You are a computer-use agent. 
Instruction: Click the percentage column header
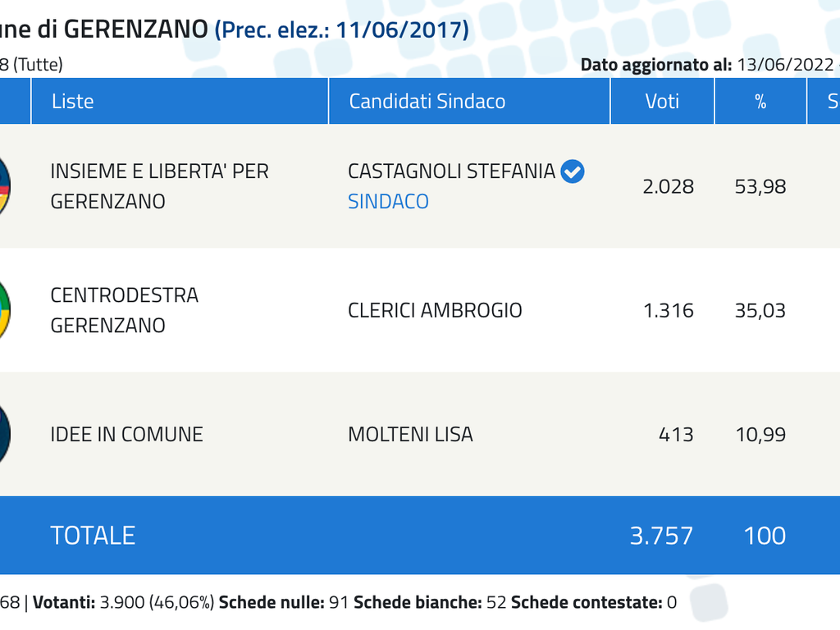760,101
